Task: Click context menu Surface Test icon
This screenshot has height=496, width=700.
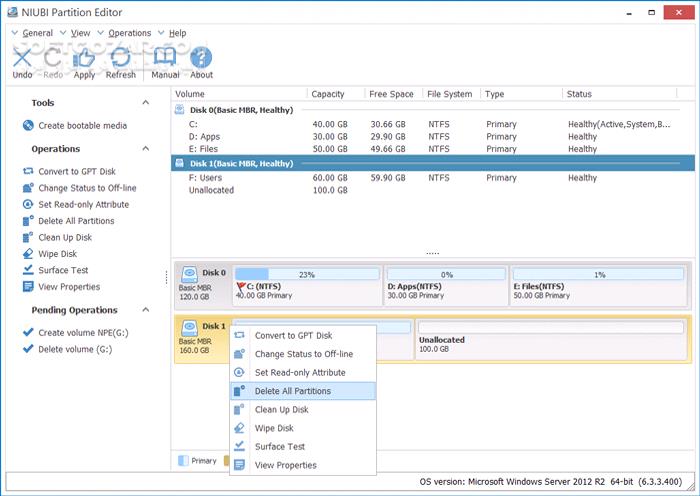Action: point(239,446)
